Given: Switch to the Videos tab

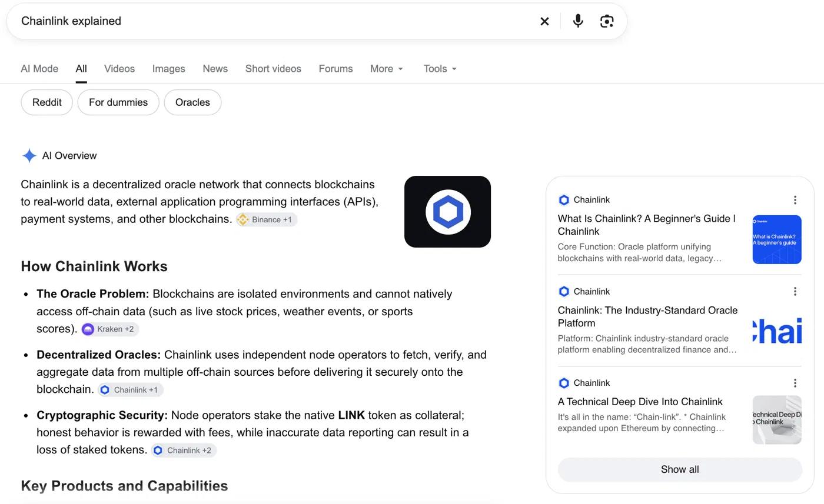Looking at the screenshot, I should coord(119,69).
